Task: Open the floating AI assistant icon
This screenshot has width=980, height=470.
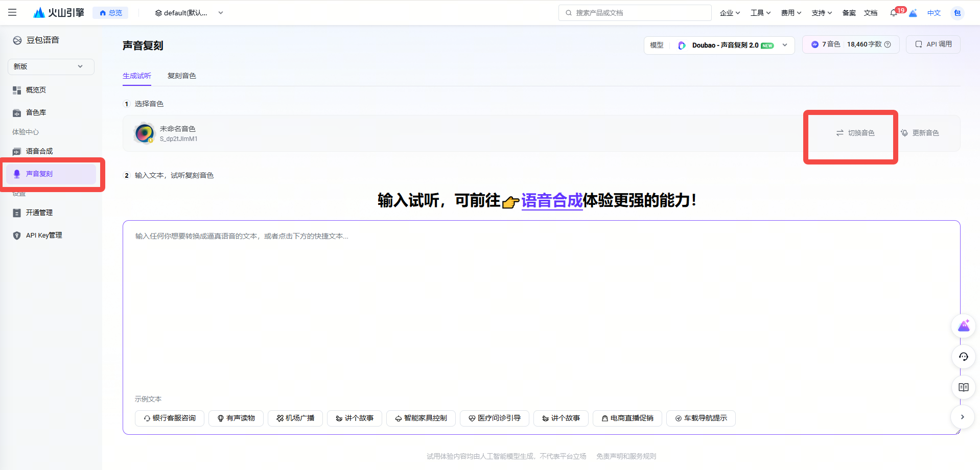Action: click(x=964, y=326)
